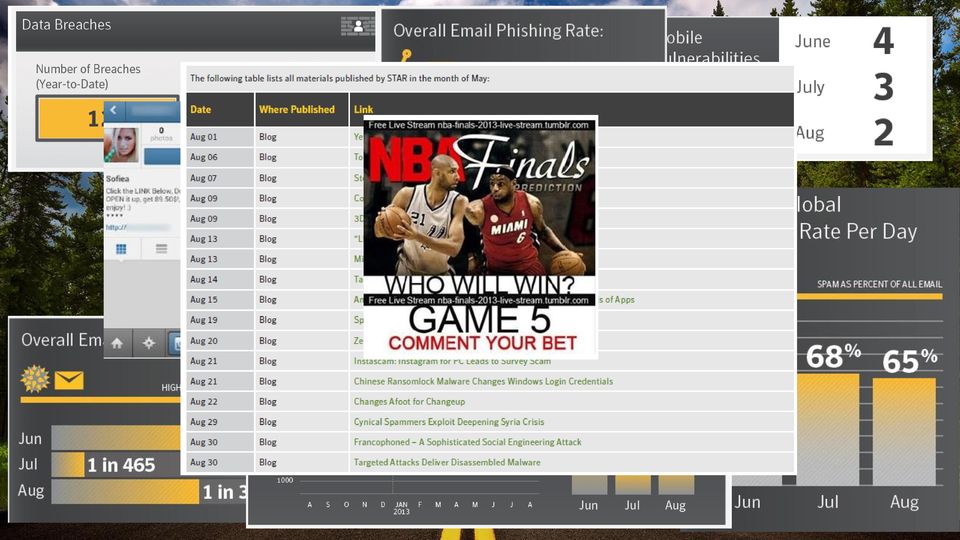Click the 'Jul' label under the small bar chart

(x=632, y=505)
